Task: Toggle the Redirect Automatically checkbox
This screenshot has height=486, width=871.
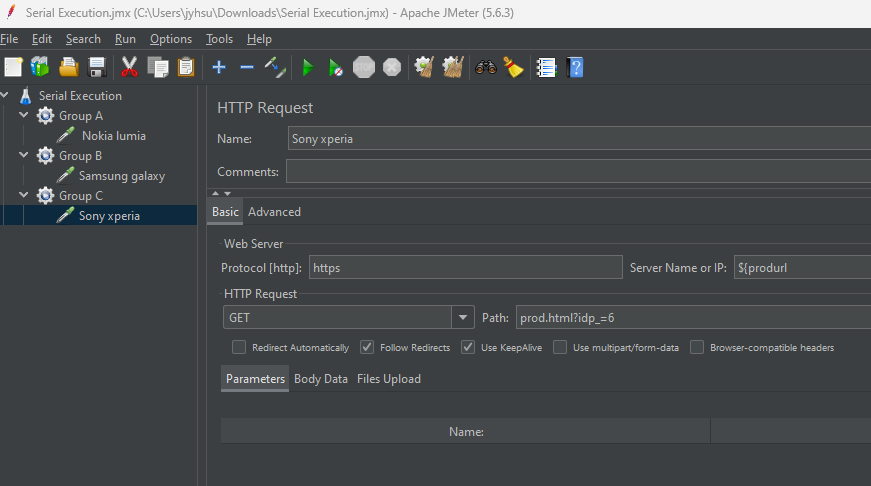Action: point(239,347)
